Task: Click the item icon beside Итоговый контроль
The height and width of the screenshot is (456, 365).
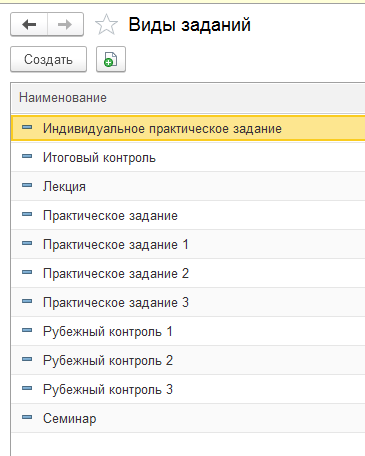Action: coord(27,156)
